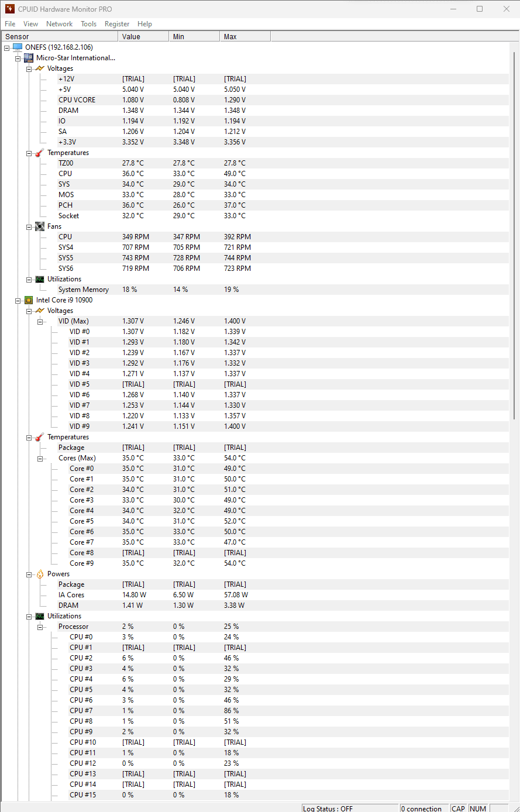Click the NUM indicator in status bar
This screenshot has height=812, width=520.
tap(478, 808)
